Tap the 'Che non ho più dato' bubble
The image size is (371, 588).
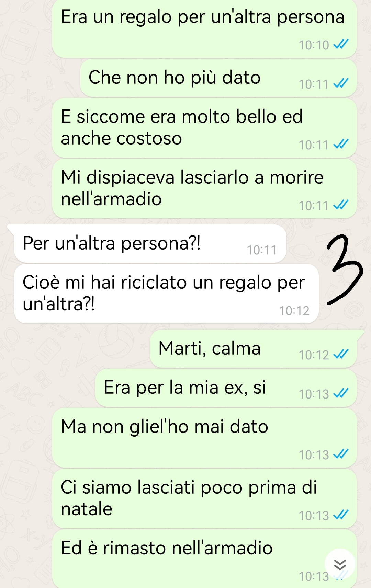click(218, 78)
